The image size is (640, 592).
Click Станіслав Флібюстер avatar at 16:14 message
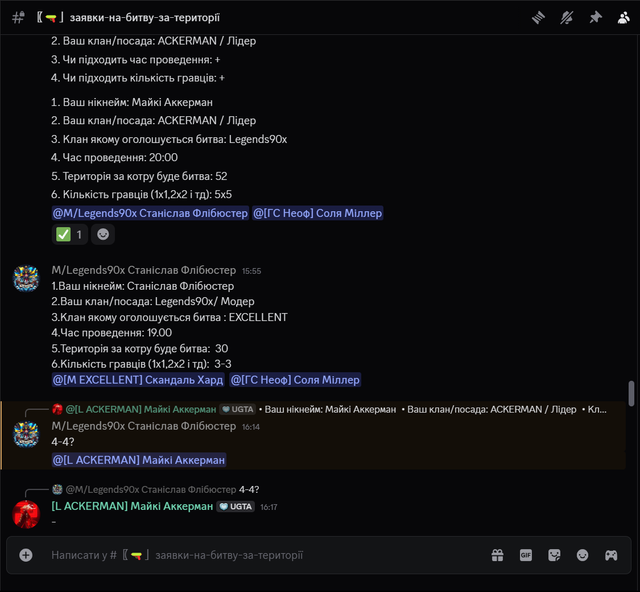(26, 434)
